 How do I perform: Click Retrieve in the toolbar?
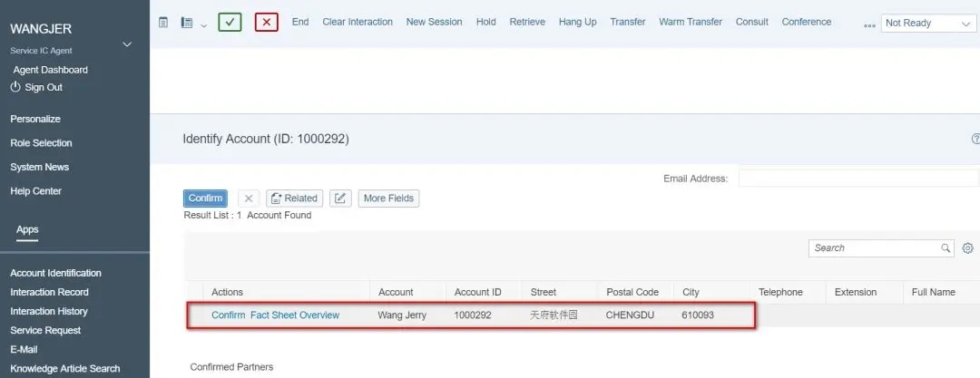[x=527, y=22]
